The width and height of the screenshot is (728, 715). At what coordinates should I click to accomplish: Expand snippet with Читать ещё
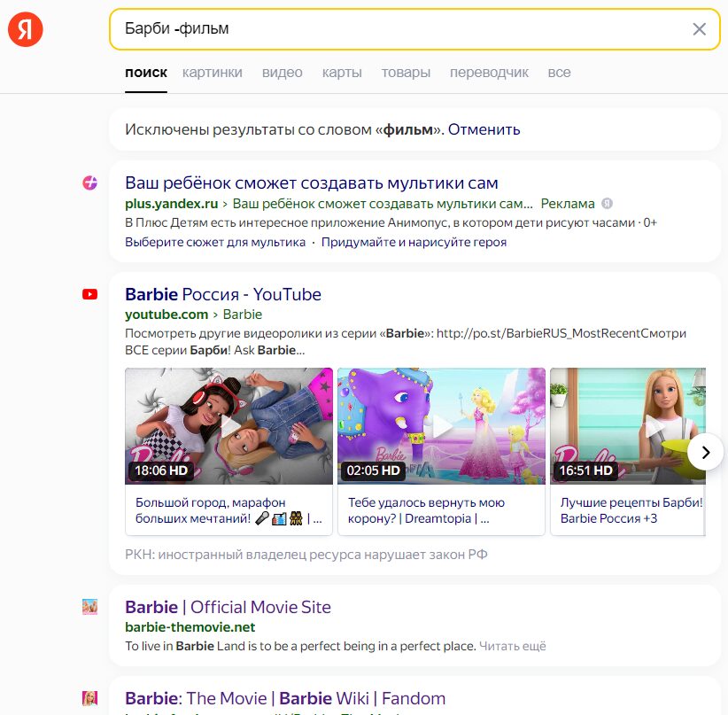(512, 646)
